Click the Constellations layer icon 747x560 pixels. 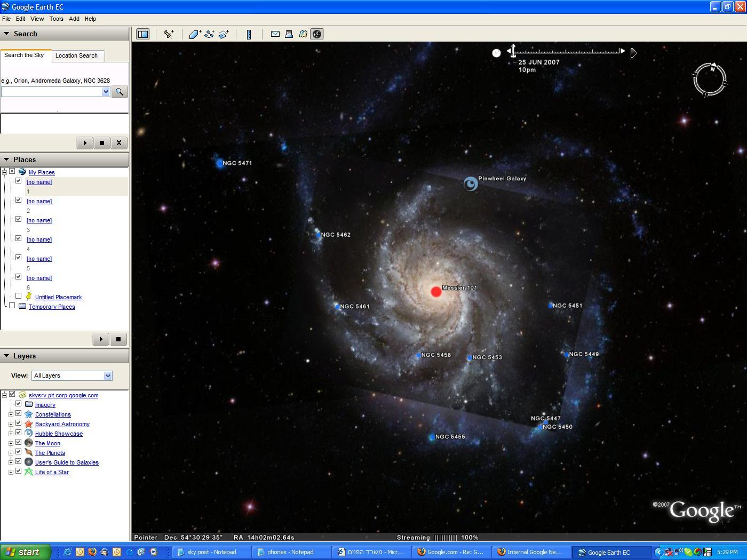tap(29, 414)
